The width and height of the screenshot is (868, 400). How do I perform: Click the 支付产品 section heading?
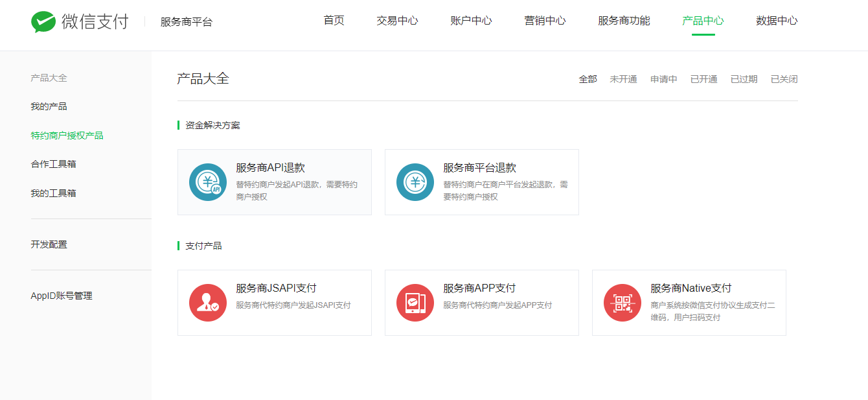pos(203,246)
